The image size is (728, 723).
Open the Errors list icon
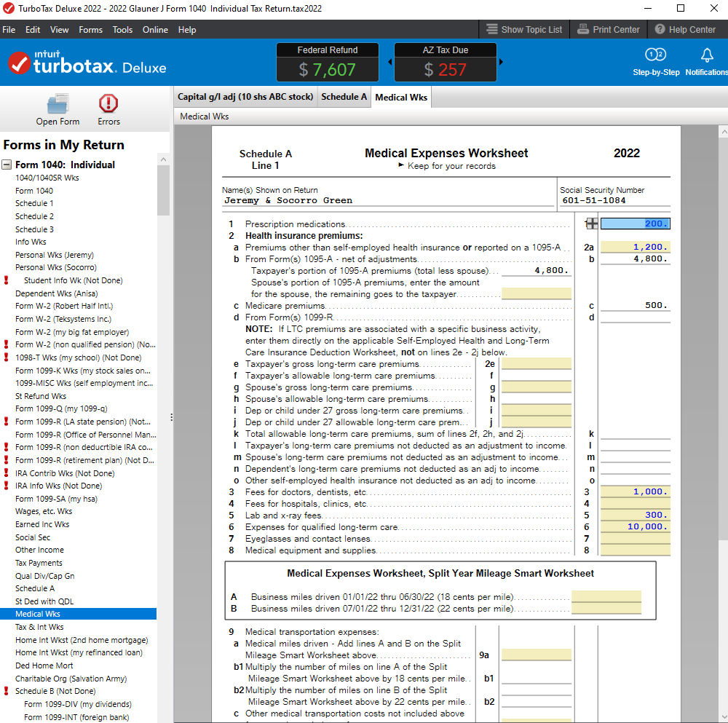pos(108,103)
